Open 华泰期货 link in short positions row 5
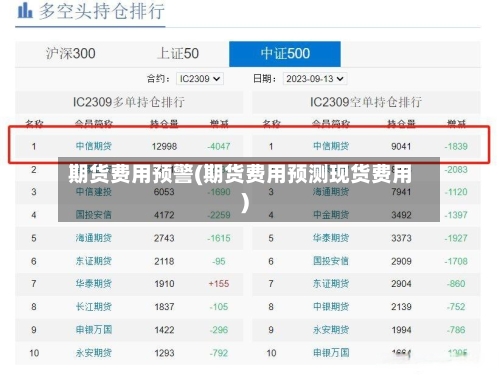This screenshot has width=500, height=380. (331, 238)
